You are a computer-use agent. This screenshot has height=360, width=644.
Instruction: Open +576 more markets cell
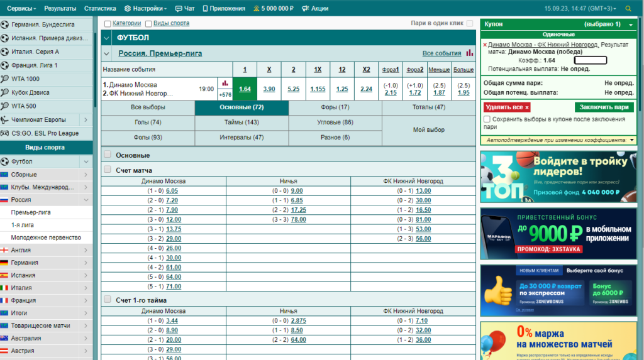225,94
